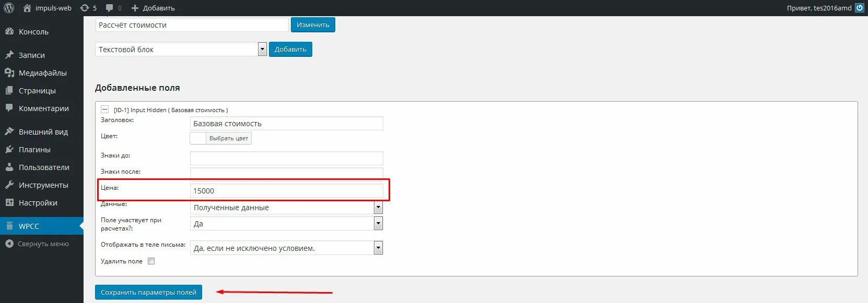Screen dimensions: 868x303
Task: Click Сохранить параметры полей button
Action: coord(148,292)
